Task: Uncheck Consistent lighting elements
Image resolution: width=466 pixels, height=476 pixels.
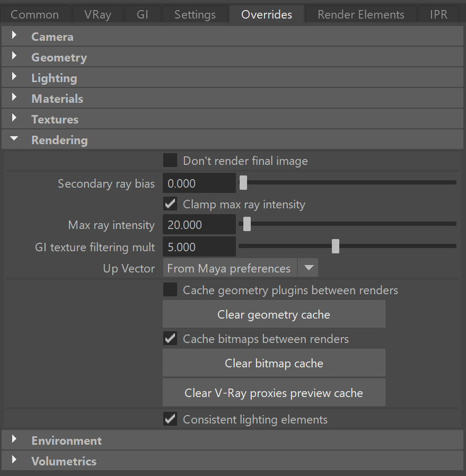Action: click(170, 419)
